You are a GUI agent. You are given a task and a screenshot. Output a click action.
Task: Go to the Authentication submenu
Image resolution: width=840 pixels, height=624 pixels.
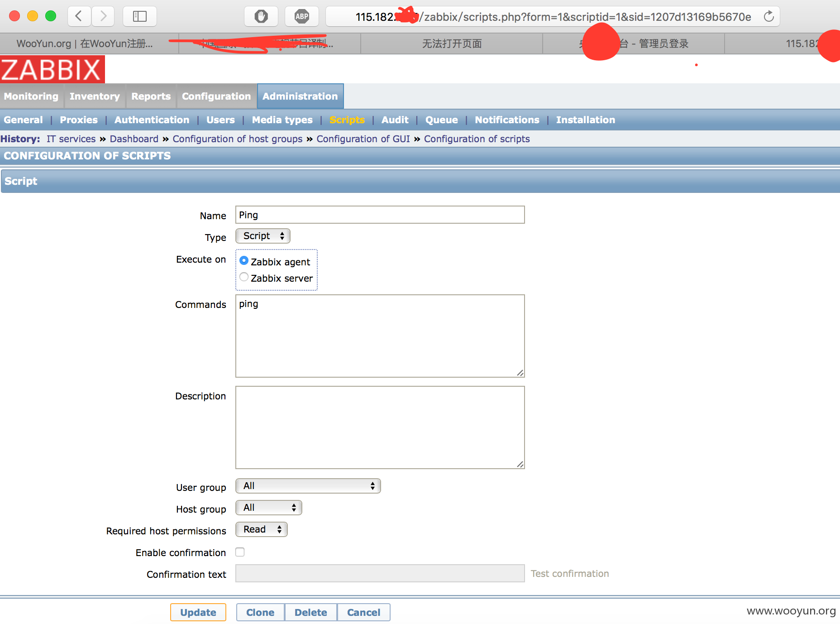(x=152, y=120)
